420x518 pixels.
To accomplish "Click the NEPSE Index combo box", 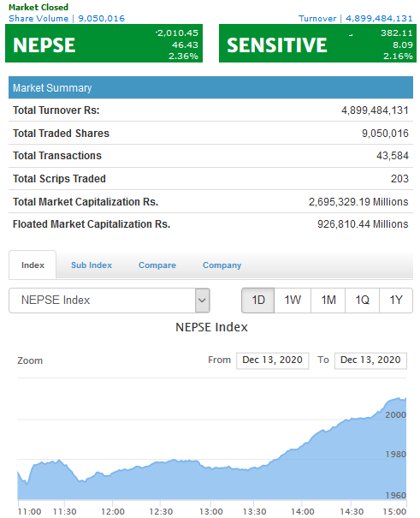I will click(x=109, y=301).
